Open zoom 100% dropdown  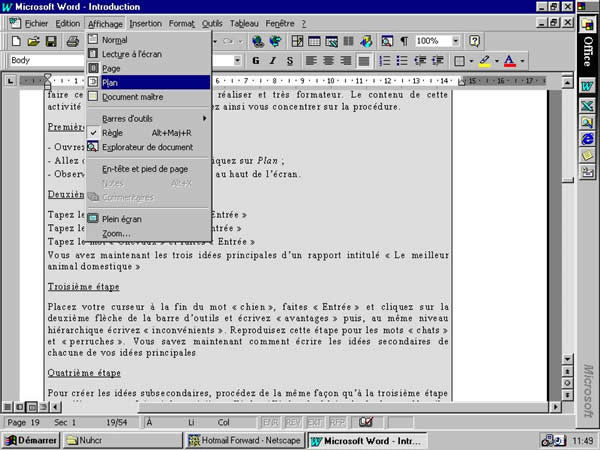(455, 41)
